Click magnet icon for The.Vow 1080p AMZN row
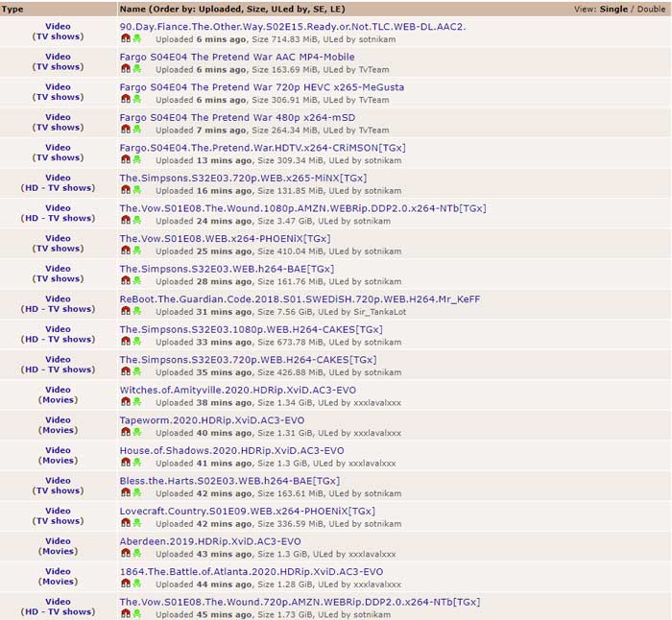Image resolution: width=672 pixels, height=620 pixels. (126, 220)
